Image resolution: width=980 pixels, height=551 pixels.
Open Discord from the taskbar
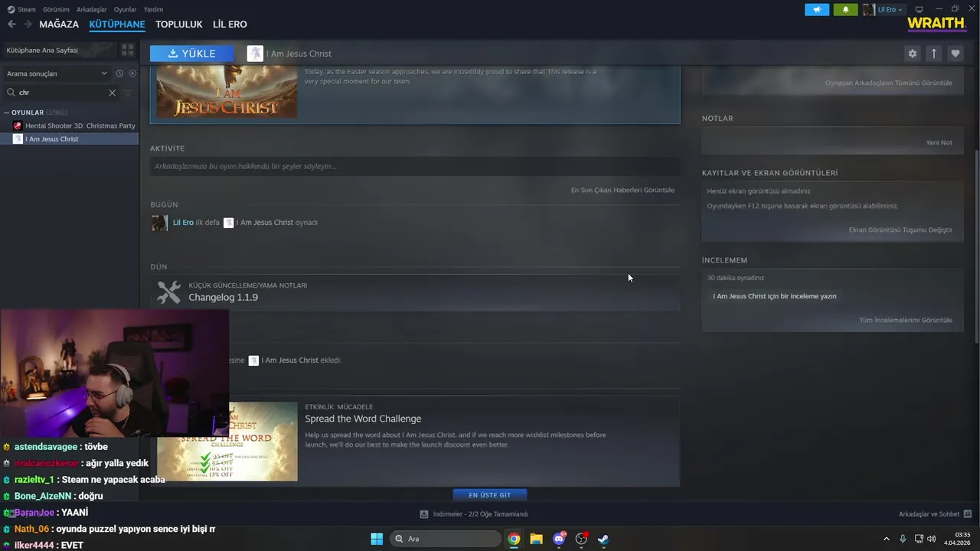click(559, 539)
